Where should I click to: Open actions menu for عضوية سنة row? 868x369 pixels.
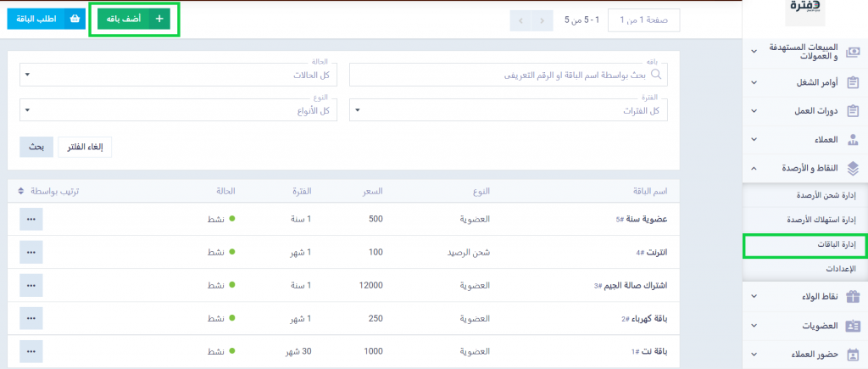31,219
